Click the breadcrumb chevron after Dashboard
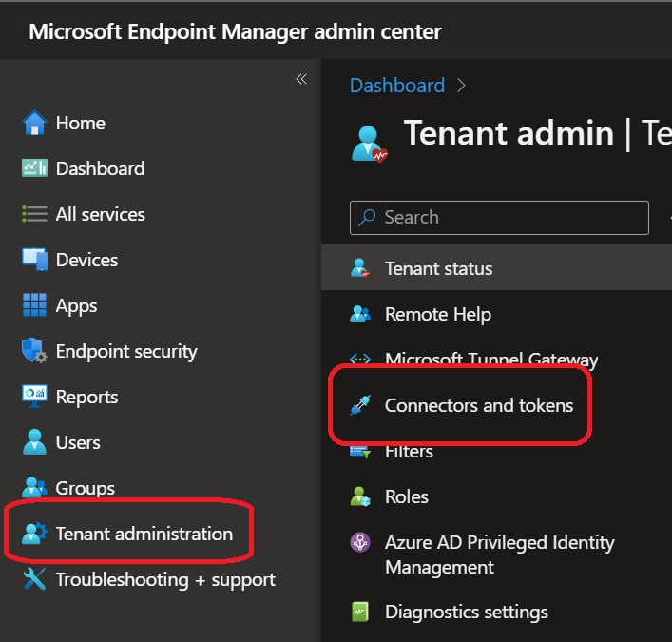The width and height of the screenshot is (672, 642). 462,86
